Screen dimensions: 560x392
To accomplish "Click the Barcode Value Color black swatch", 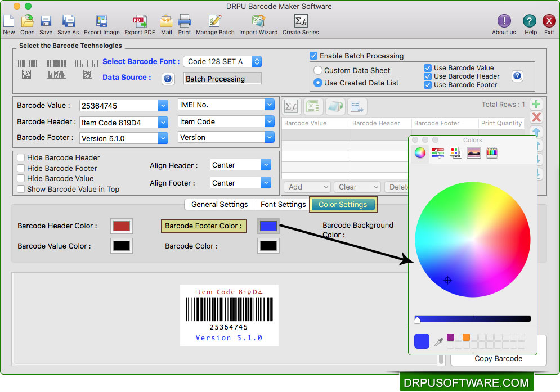I will click(x=122, y=246).
